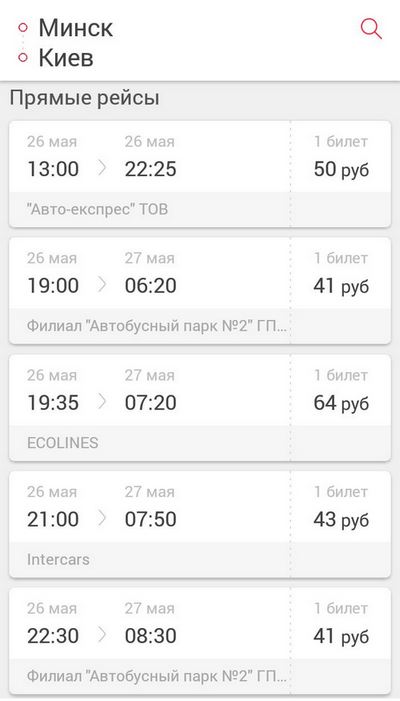The image size is (400, 701).
Task: Tap the chevron arrow in the 13:00 trip
Action: pos(102,169)
